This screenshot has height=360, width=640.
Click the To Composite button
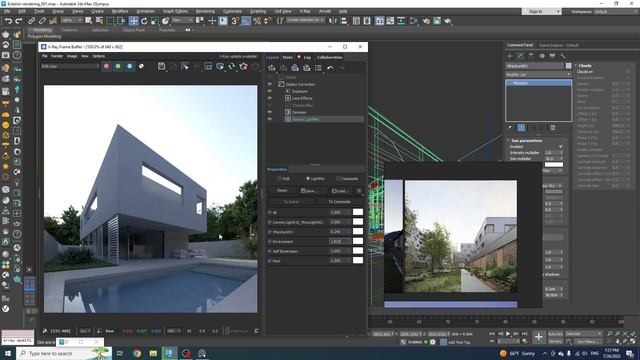340,202
